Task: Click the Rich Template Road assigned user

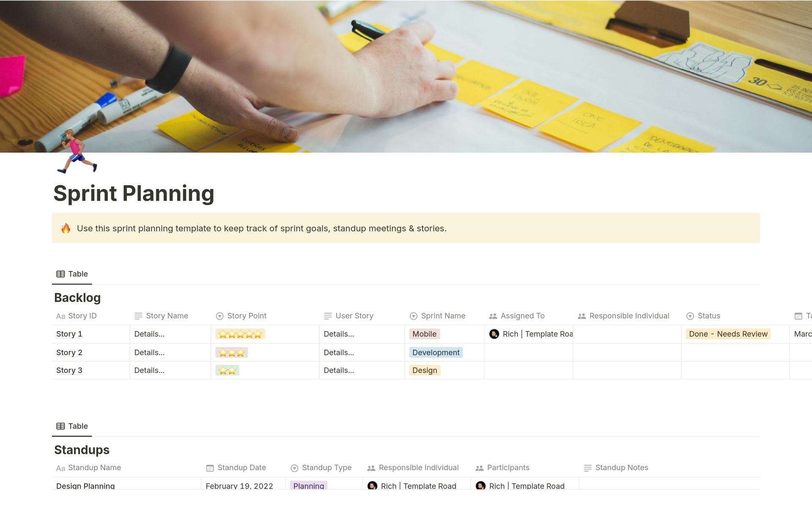Action: (x=529, y=334)
